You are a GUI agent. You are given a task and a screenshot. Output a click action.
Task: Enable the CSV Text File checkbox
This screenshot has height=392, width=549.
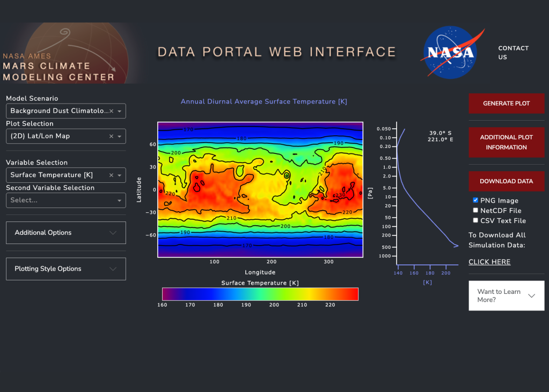click(475, 220)
